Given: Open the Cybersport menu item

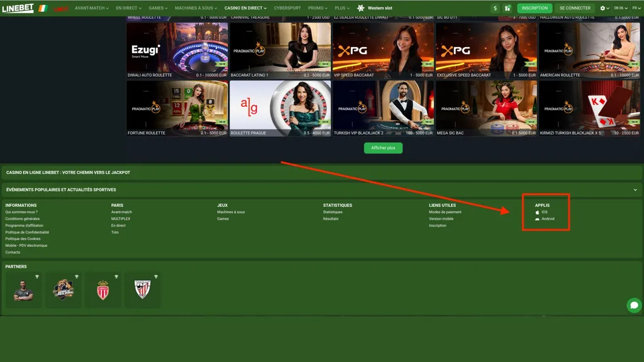Looking at the screenshot, I should click(288, 8).
